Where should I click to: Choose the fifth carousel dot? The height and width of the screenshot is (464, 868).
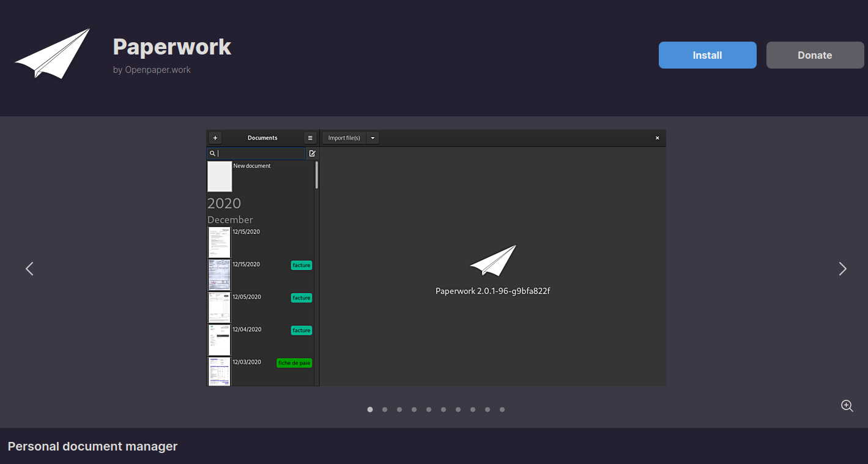[x=429, y=410]
